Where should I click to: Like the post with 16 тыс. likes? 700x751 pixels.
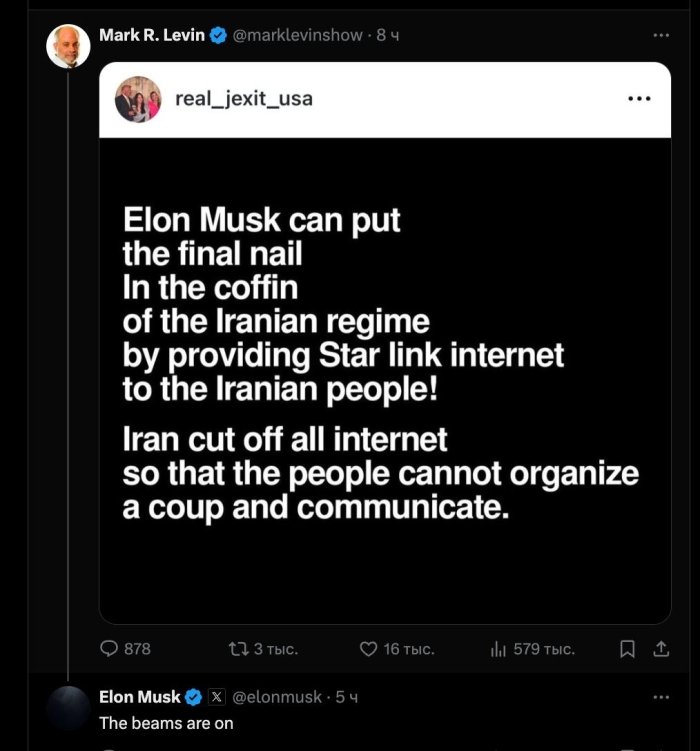point(368,649)
